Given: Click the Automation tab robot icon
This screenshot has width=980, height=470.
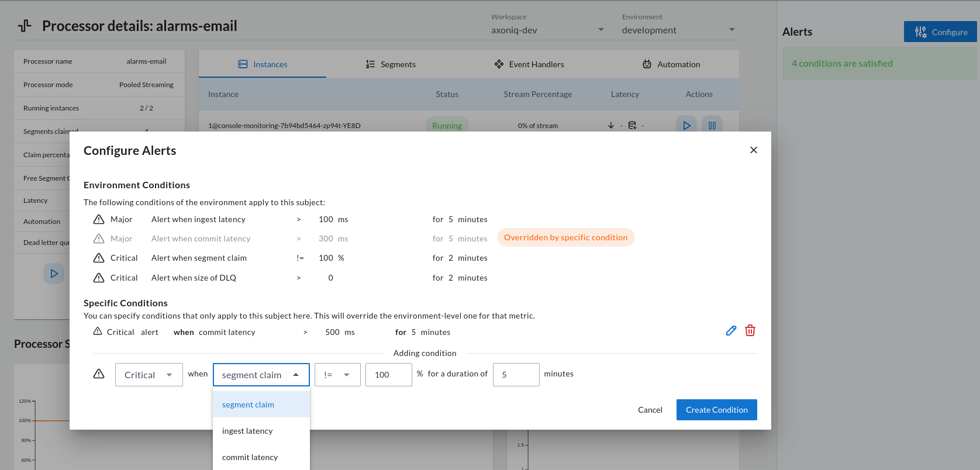Looking at the screenshot, I should [x=647, y=64].
